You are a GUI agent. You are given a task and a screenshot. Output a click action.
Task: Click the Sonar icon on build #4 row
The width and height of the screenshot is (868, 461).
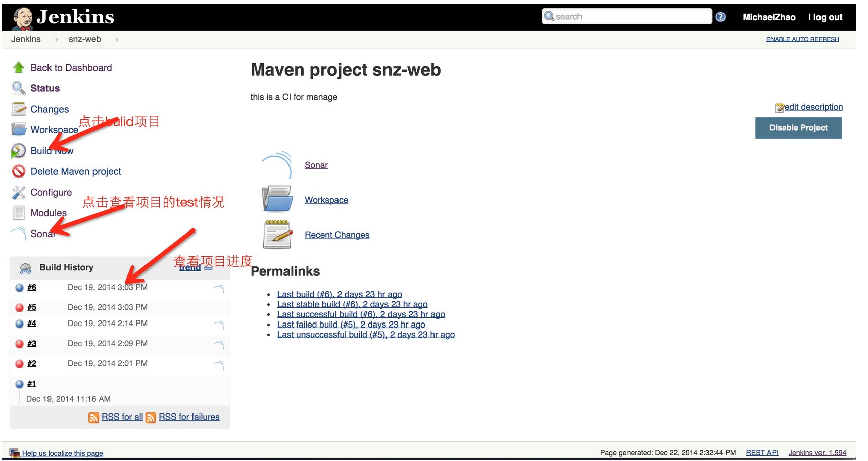coord(219,326)
